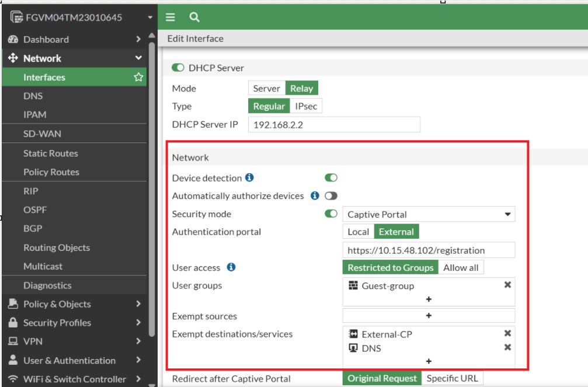The height and width of the screenshot is (387, 588).
Task: Show Automatically authorize devices info icon
Action: (x=315, y=196)
